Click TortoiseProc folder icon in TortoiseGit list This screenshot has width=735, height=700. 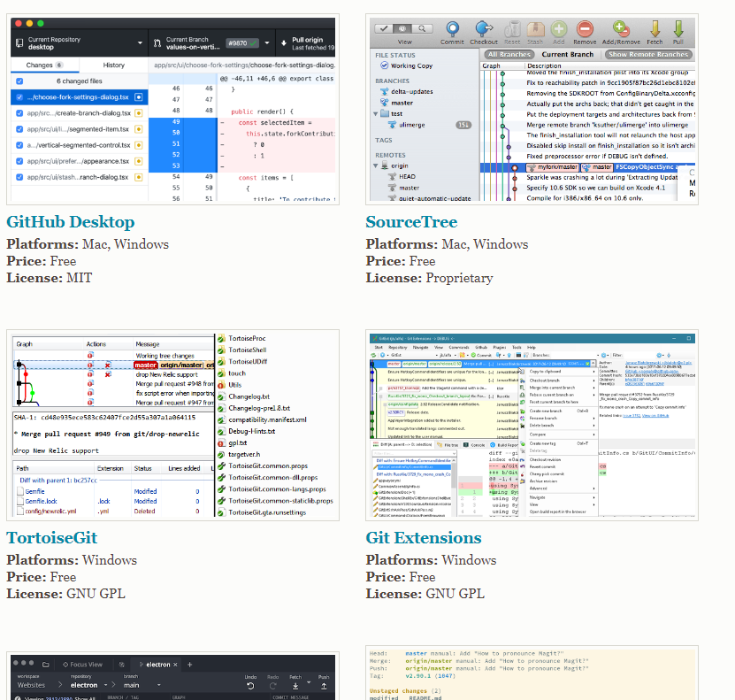pos(221,338)
